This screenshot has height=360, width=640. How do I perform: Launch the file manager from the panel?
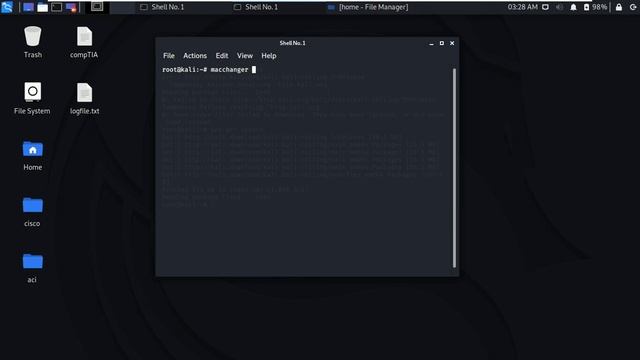(x=42, y=7)
